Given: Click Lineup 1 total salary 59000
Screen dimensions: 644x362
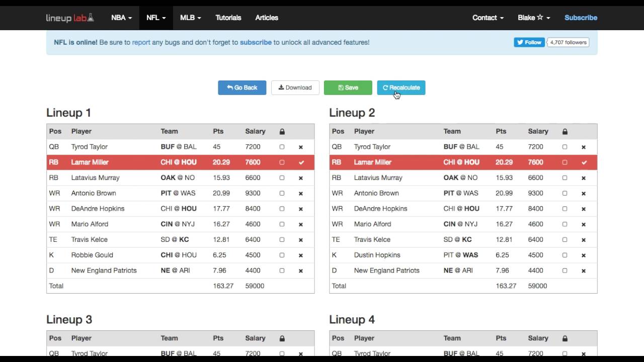Looking at the screenshot, I should click(255, 286).
